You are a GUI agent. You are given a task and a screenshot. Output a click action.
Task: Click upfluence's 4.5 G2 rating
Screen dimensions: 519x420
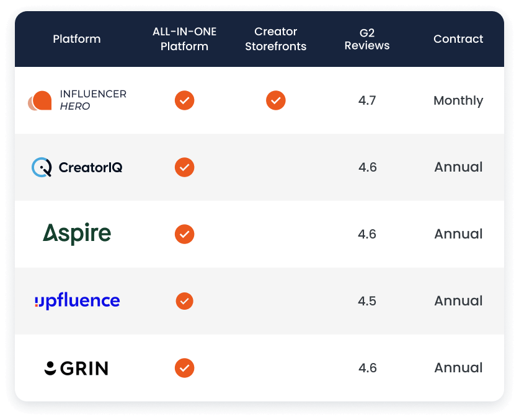tap(367, 301)
